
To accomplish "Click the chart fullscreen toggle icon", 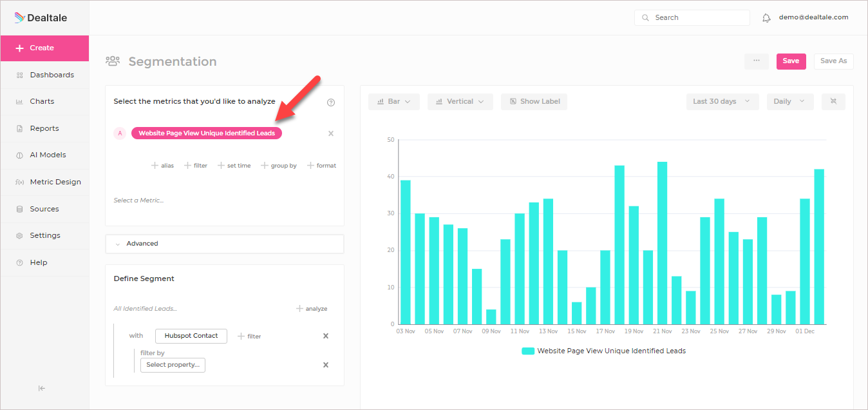I will (x=833, y=101).
